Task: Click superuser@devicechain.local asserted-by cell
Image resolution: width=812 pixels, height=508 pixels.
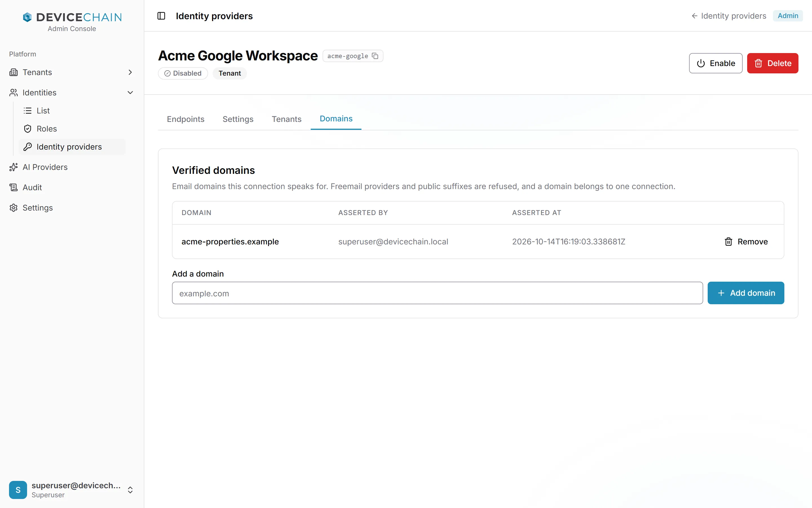Action: pyautogui.click(x=393, y=242)
